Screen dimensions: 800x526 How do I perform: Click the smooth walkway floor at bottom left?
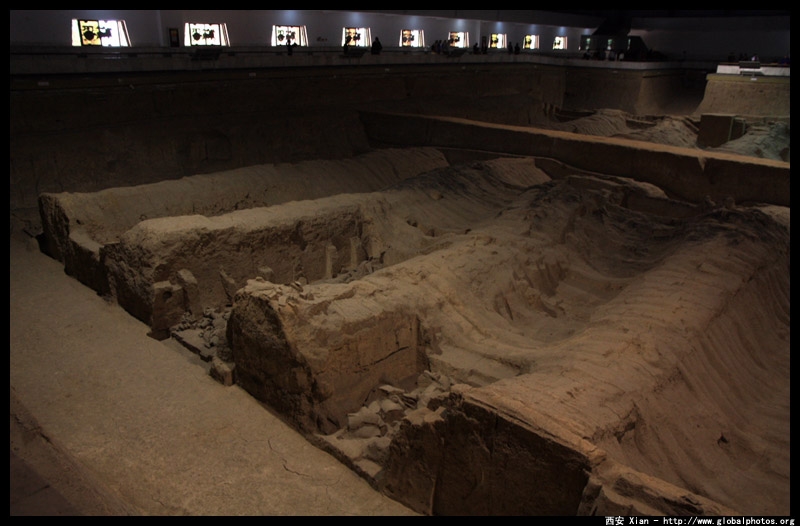click(x=120, y=420)
